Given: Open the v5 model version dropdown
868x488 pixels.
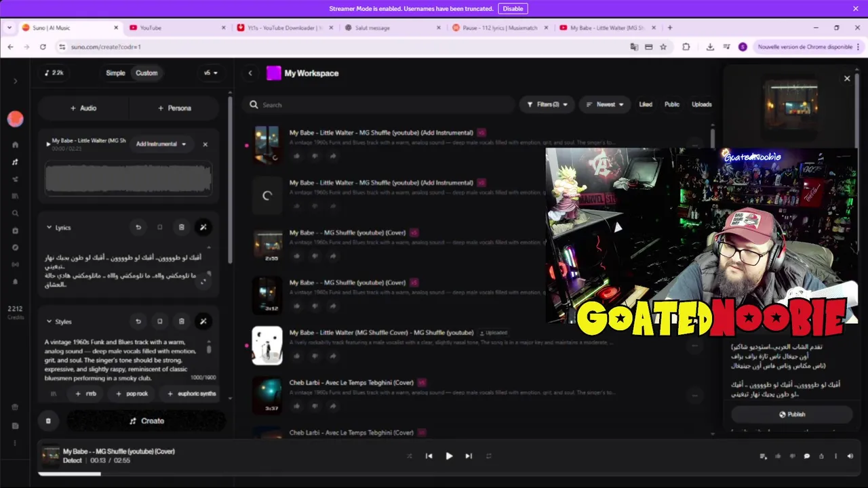Looking at the screenshot, I should 211,73.
